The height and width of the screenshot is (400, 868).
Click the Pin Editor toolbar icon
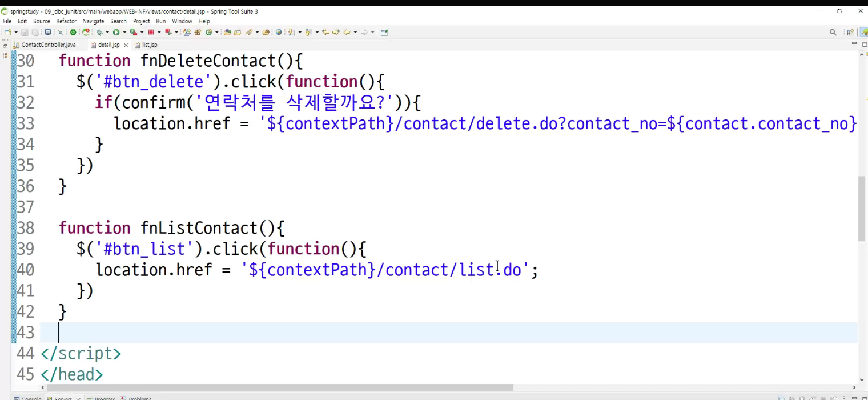[x=384, y=33]
